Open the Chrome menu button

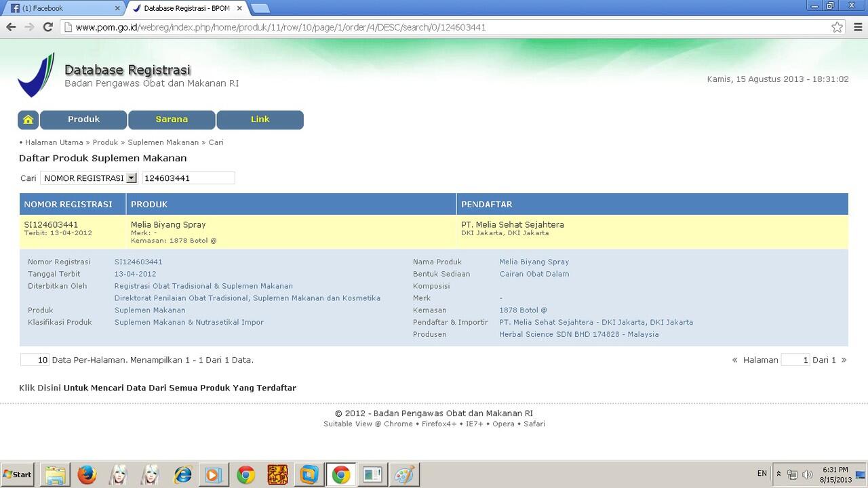click(x=857, y=27)
